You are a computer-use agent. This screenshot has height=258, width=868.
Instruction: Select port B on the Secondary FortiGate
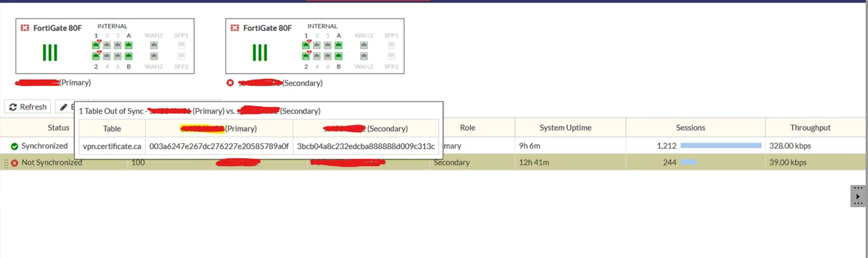point(339,56)
